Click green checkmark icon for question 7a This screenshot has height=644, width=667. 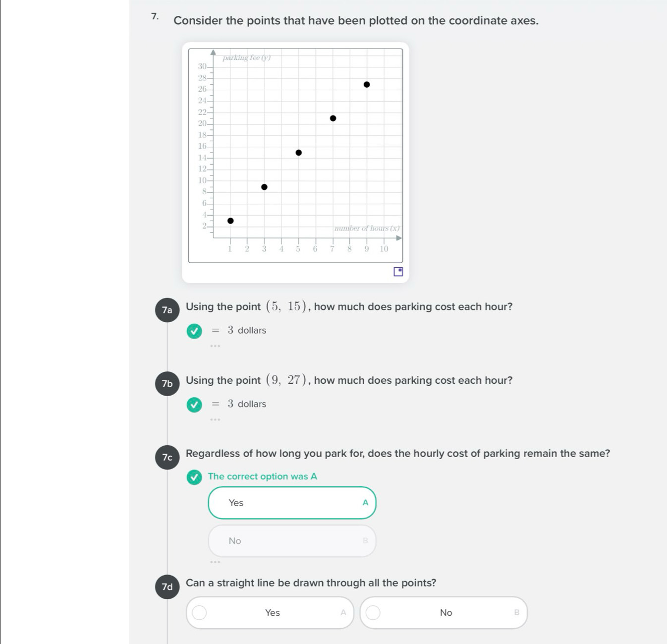[x=194, y=331]
